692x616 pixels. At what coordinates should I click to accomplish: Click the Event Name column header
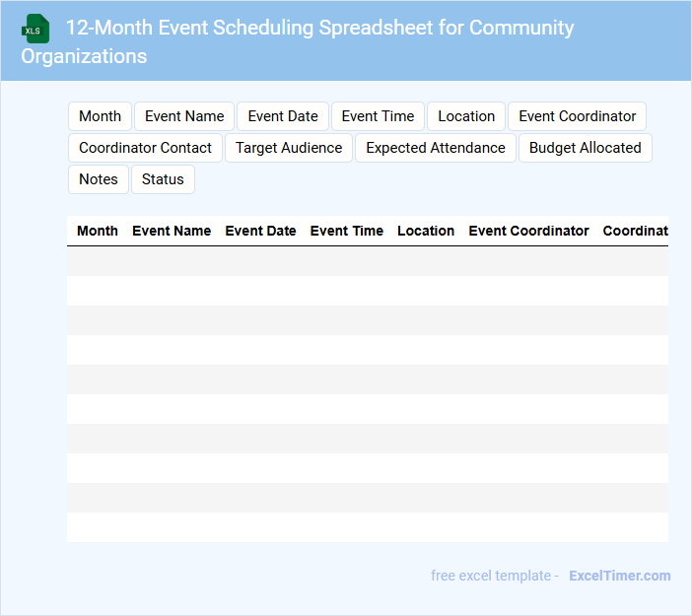click(x=172, y=231)
